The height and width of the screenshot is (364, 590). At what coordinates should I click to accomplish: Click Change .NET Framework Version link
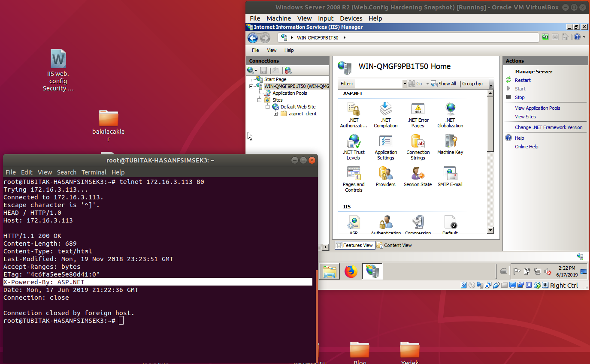[x=549, y=127]
